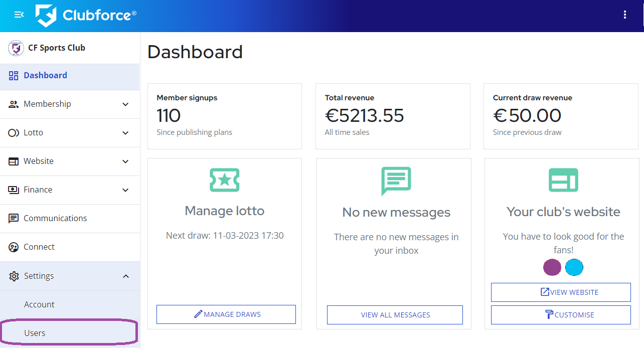Image resolution: width=644 pixels, height=348 pixels.
Task: Expand the Finance menu chevron
Action: (125, 190)
